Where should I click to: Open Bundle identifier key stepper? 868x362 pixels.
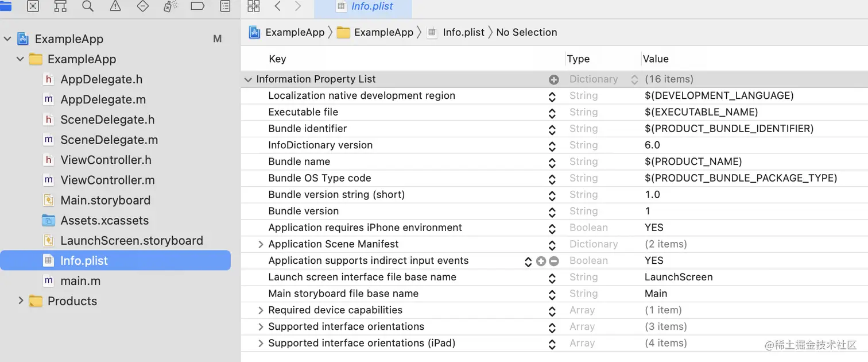(x=552, y=129)
